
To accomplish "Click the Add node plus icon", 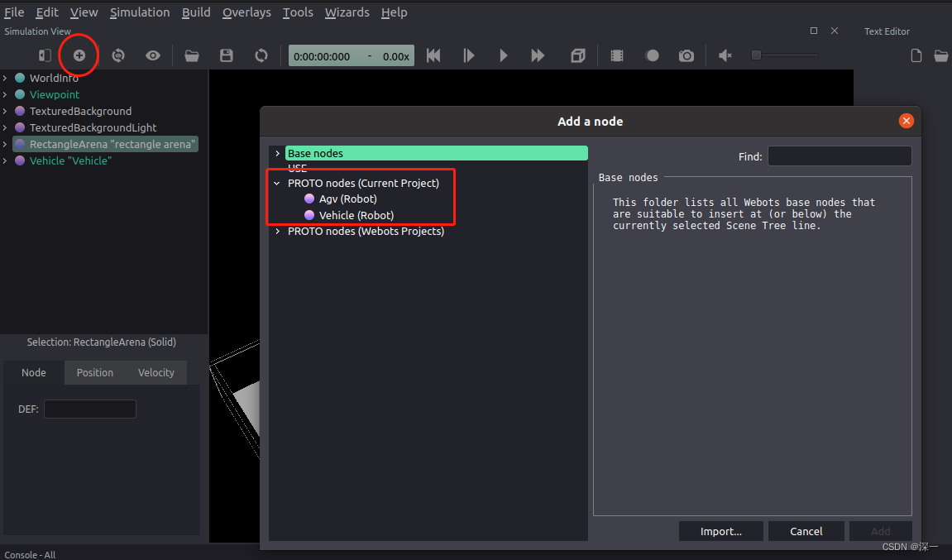I will tap(79, 55).
